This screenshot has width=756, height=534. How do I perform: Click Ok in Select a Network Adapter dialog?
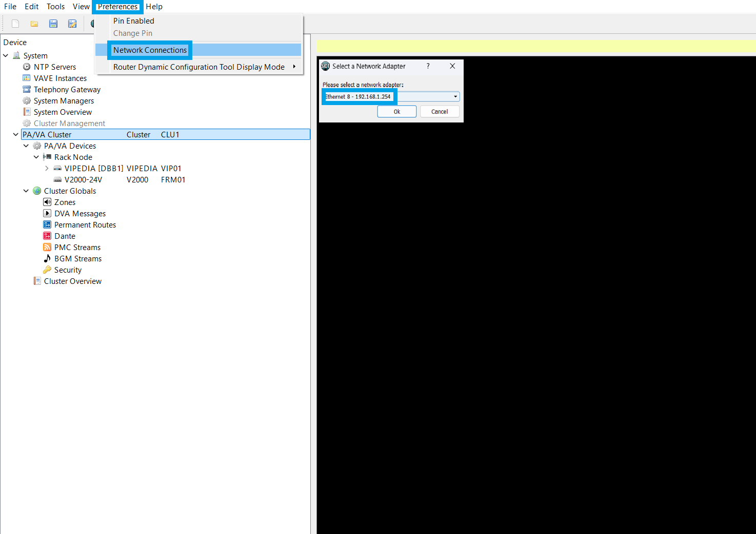coord(397,112)
